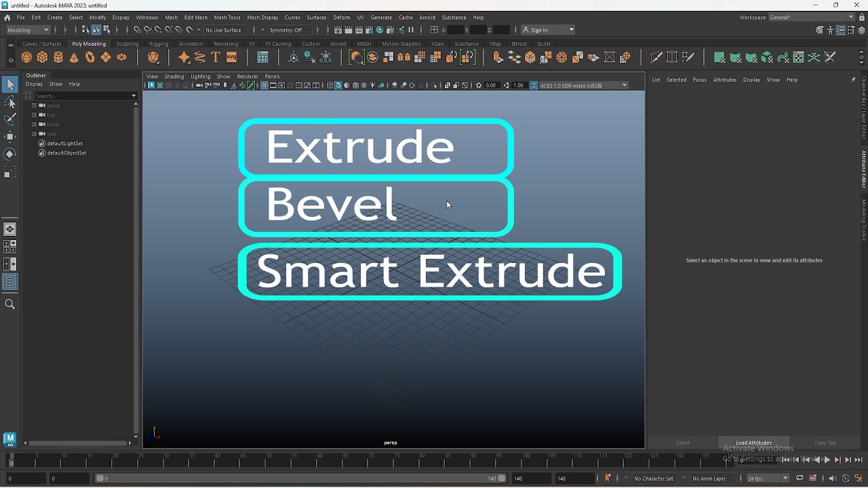Toggle audio mute speaker icon
The width and height of the screenshot is (868, 488).
pyautogui.click(x=833, y=479)
